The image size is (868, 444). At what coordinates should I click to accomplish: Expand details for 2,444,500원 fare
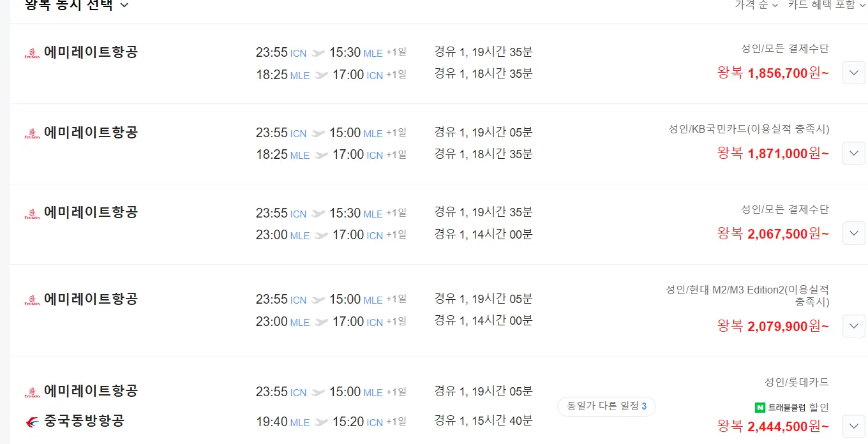click(854, 426)
